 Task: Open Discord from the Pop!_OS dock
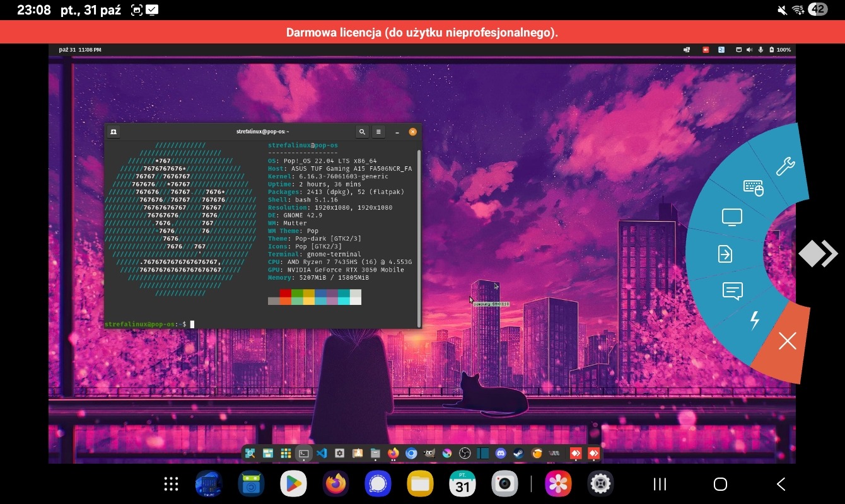501,453
